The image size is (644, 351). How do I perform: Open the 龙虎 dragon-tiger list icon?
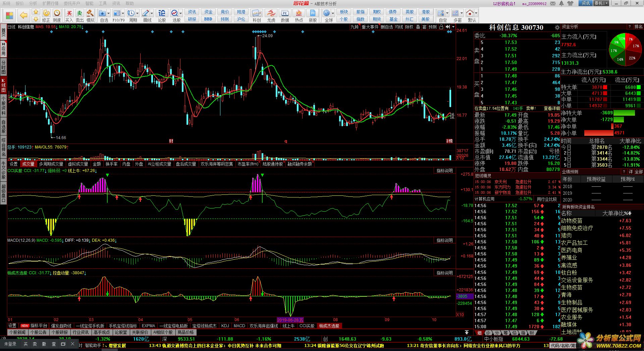pos(271,13)
